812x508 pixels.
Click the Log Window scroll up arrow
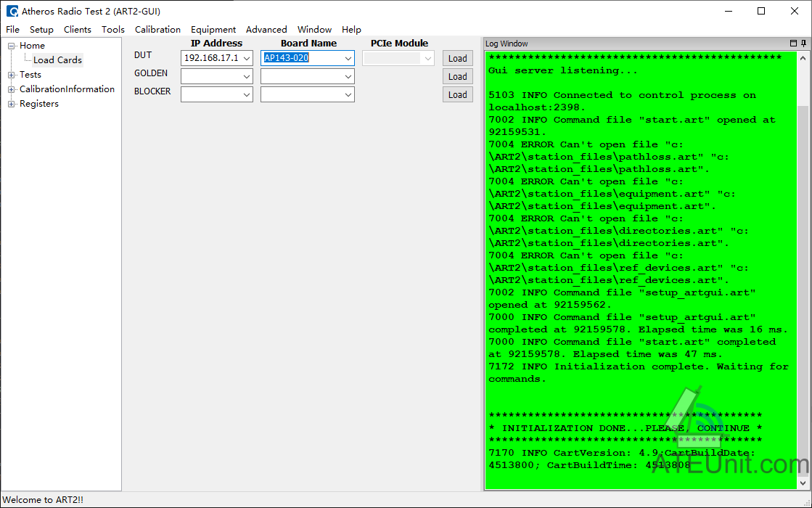tap(803, 58)
